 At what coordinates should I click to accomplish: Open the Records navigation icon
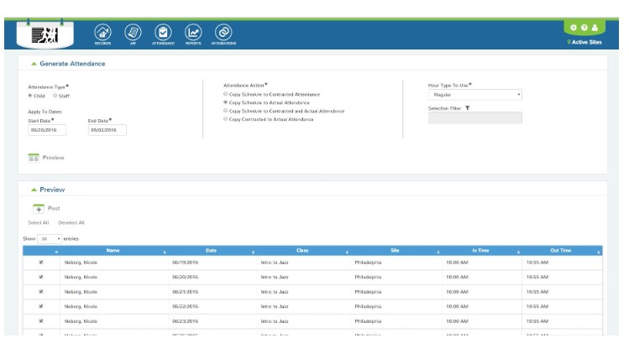coord(103,32)
